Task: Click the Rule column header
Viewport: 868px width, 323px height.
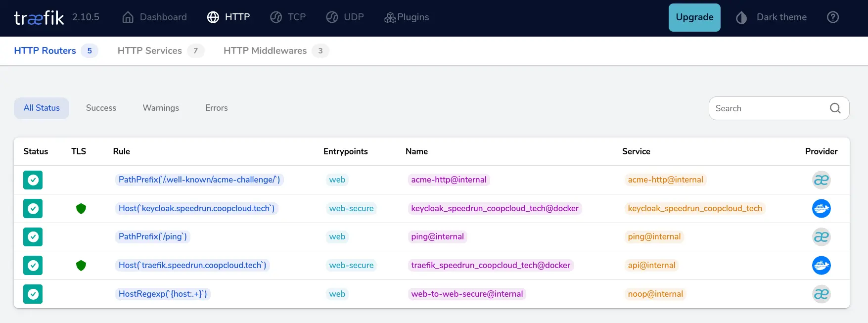Action: click(x=121, y=151)
